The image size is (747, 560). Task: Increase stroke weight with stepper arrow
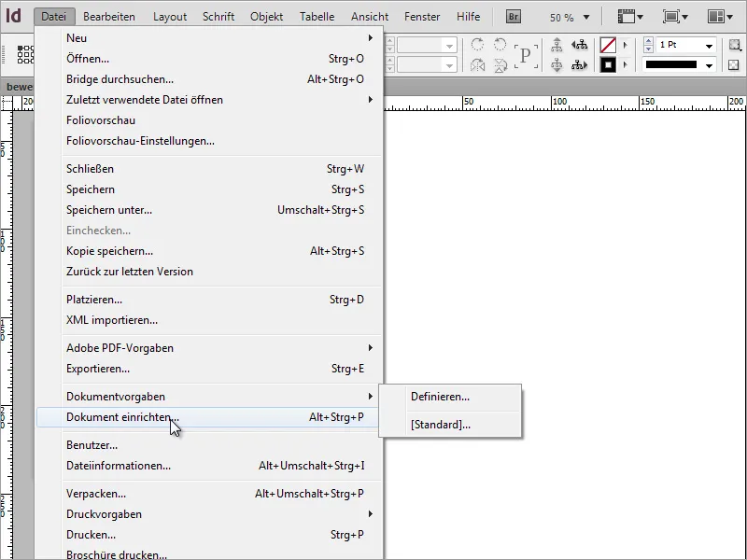(x=648, y=41)
